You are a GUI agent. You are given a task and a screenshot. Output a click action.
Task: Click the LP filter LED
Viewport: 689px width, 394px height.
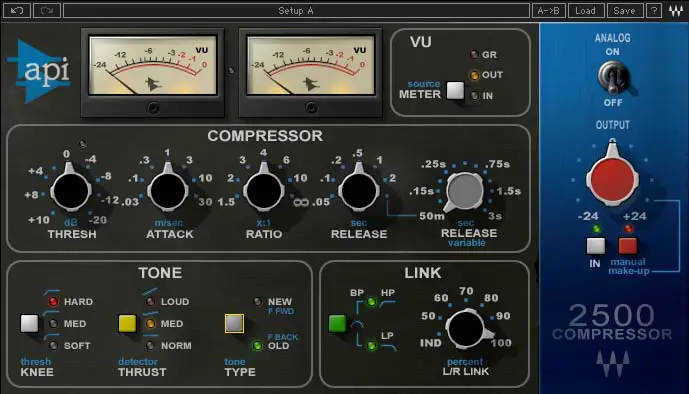click(372, 346)
